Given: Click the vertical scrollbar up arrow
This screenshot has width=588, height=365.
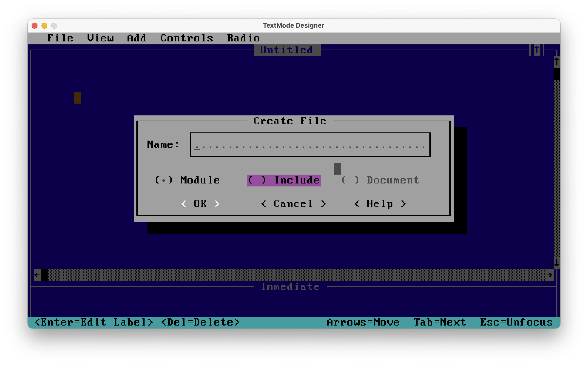Looking at the screenshot, I should click(557, 62).
